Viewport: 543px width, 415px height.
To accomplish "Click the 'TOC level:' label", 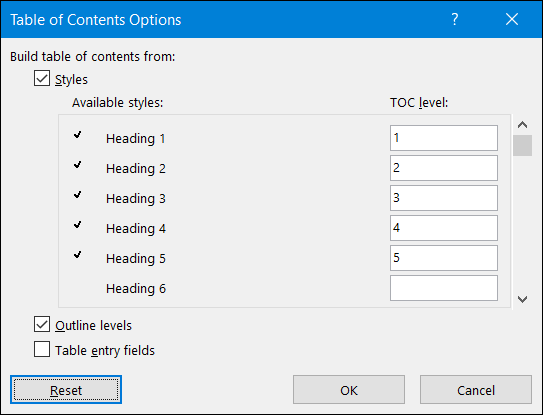I will 419,103.
